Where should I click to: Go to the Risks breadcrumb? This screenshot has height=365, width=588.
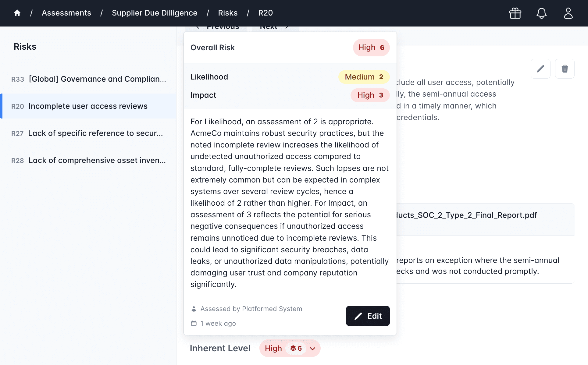coord(228,13)
